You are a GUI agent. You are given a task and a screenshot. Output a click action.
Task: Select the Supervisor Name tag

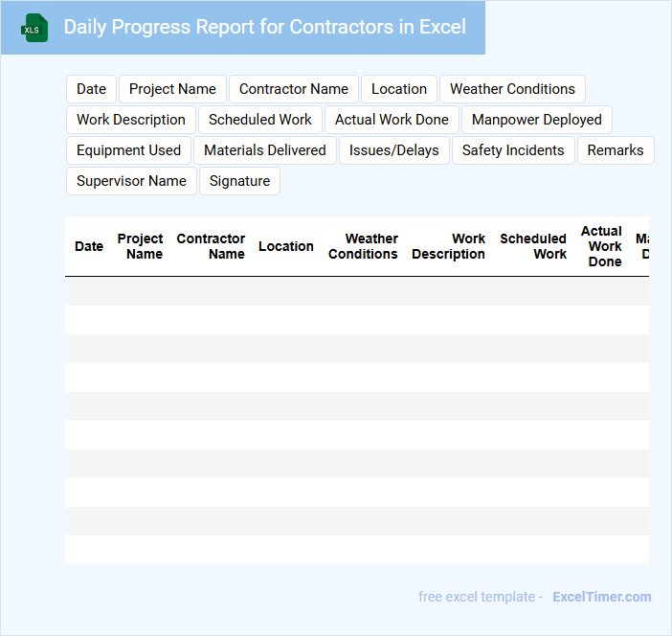pyautogui.click(x=131, y=181)
